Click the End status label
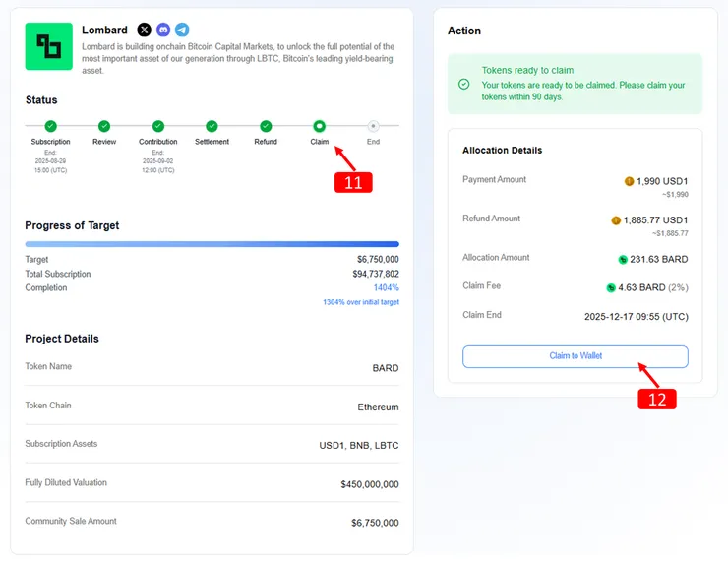 tap(373, 141)
